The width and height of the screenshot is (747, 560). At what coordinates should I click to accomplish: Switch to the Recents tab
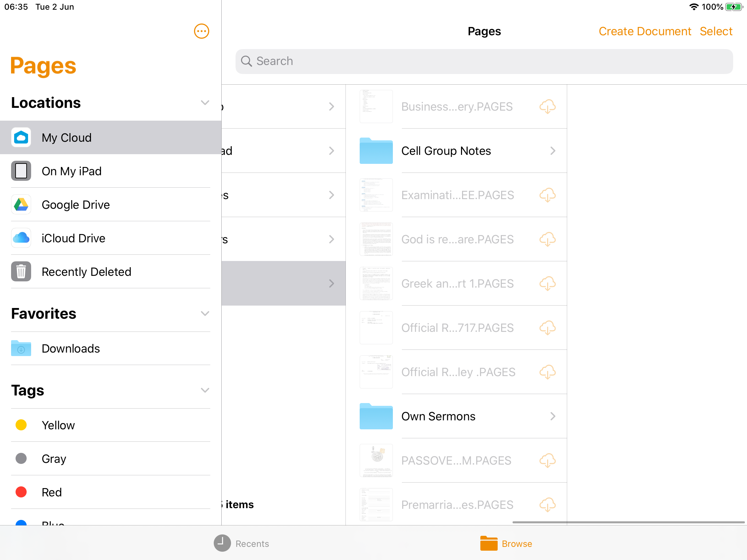tap(241, 543)
